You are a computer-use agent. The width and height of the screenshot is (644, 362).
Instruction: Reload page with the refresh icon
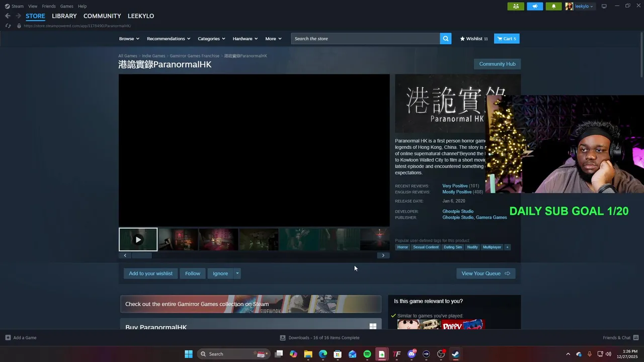[8, 26]
